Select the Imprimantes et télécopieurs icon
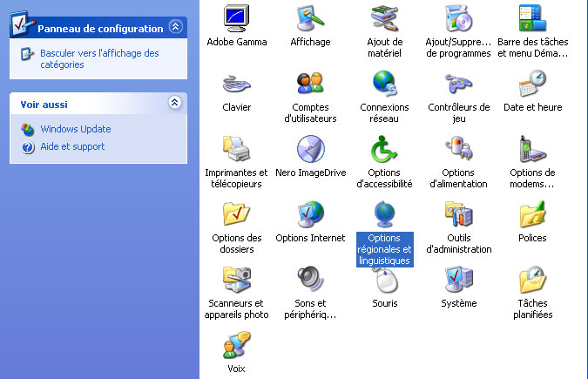The image size is (588, 379). click(237, 149)
